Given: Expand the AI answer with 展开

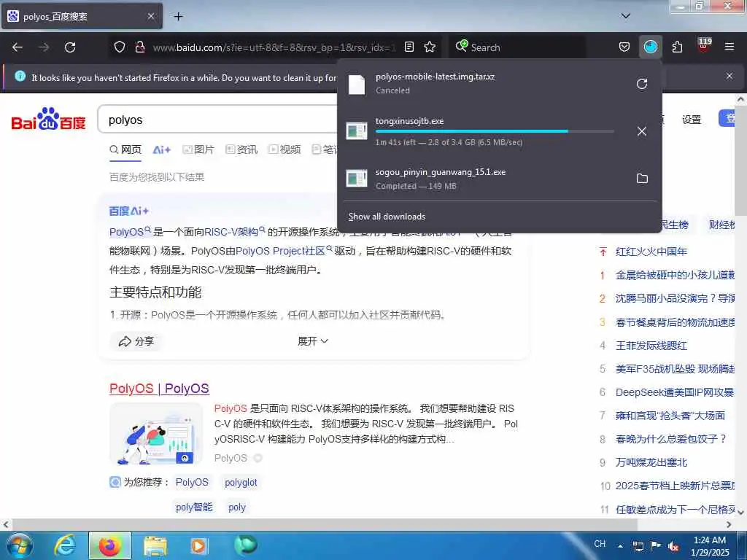Looking at the screenshot, I should click(x=312, y=341).
